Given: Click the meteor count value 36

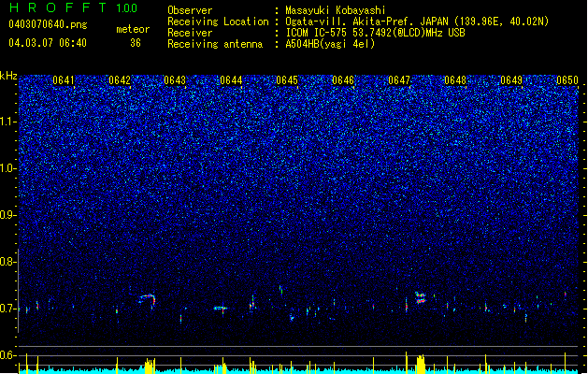Looking at the screenshot, I should click(x=136, y=43).
